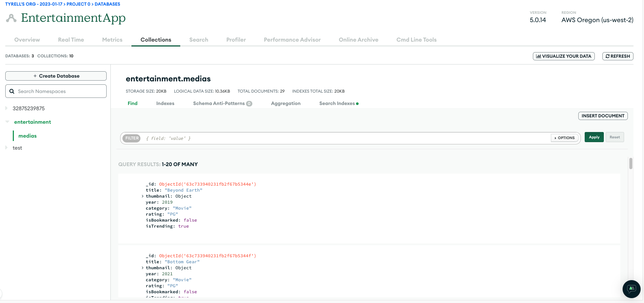Click the entertainment.medias heading
The image size is (644, 303).
pos(168,79)
